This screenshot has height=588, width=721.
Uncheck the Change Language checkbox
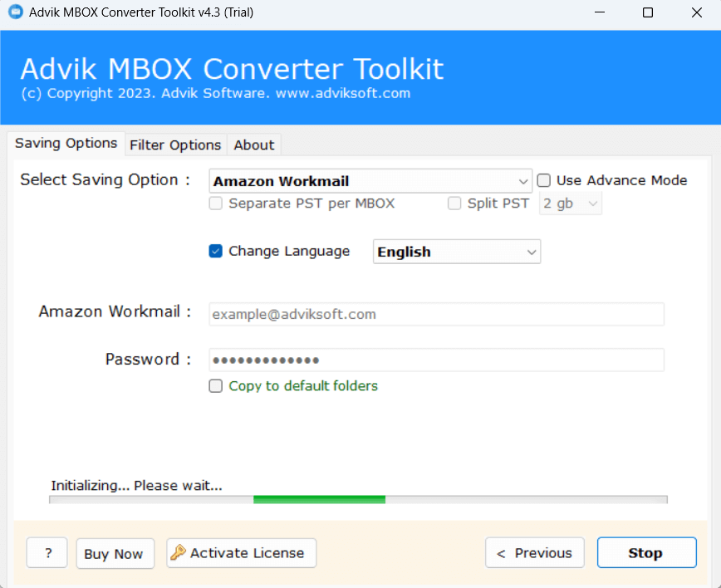(x=216, y=251)
